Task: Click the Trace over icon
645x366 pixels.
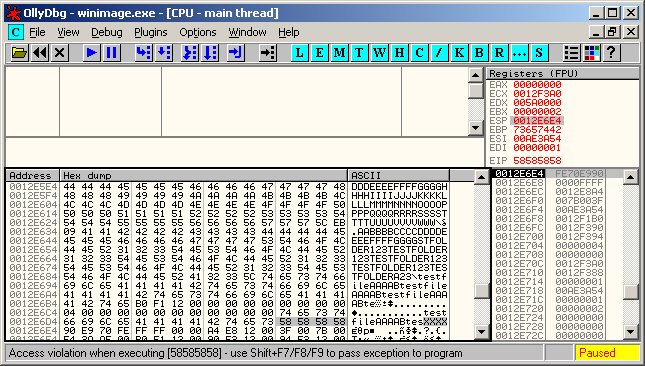Action: click(x=210, y=53)
